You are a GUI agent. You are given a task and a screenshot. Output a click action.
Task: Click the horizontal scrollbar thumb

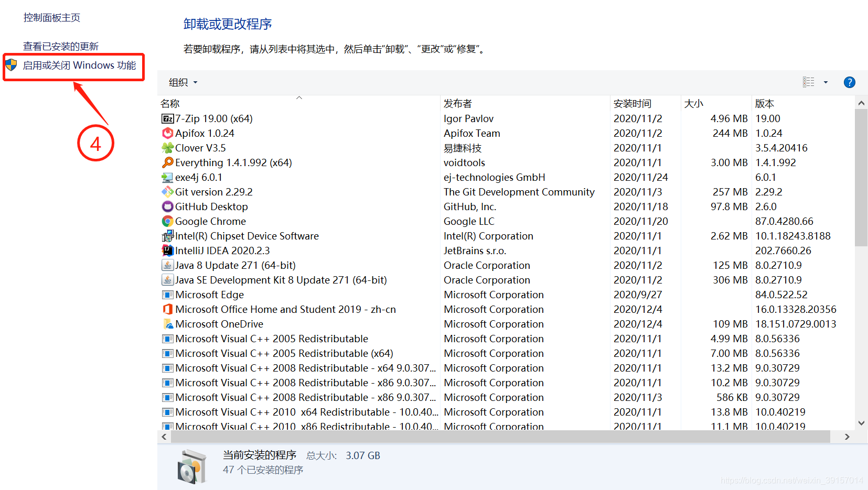point(500,437)
